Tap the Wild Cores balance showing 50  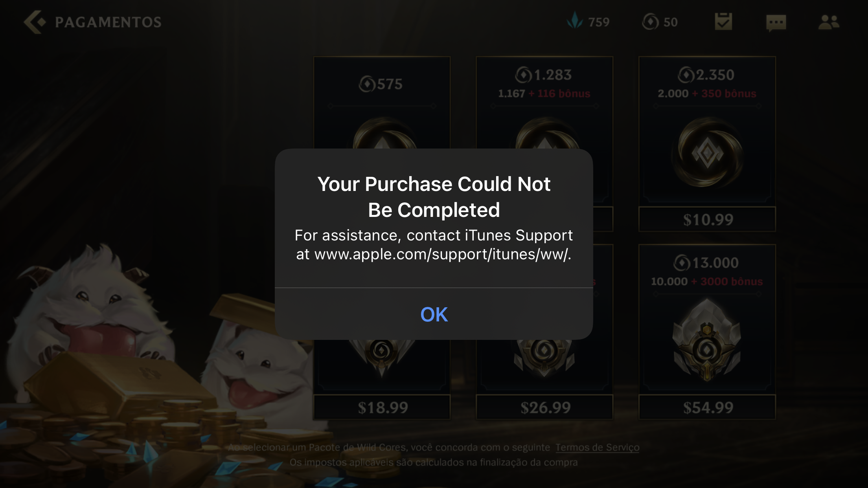[x=660, y=22]
